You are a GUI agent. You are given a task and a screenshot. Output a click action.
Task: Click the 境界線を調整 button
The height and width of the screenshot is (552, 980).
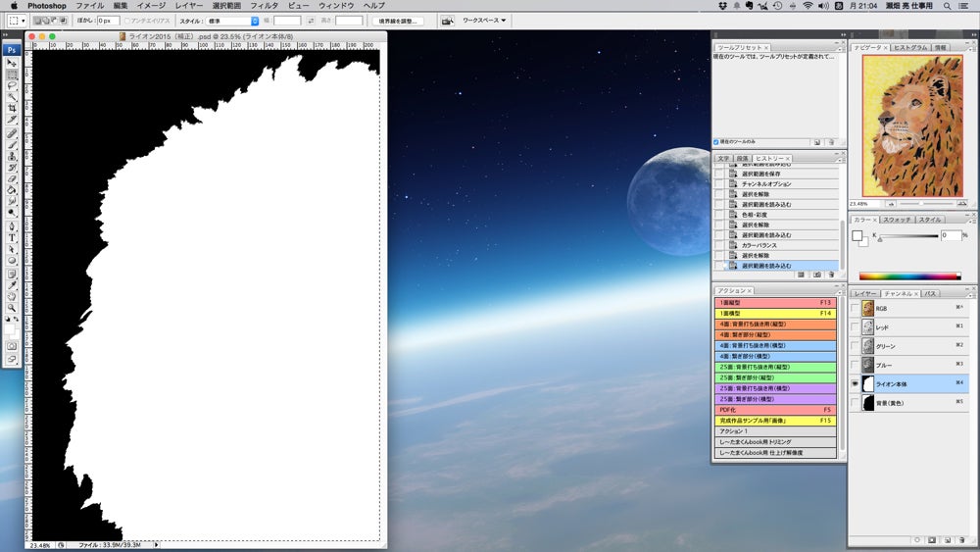pyautogui.click(x=399, y=20)
